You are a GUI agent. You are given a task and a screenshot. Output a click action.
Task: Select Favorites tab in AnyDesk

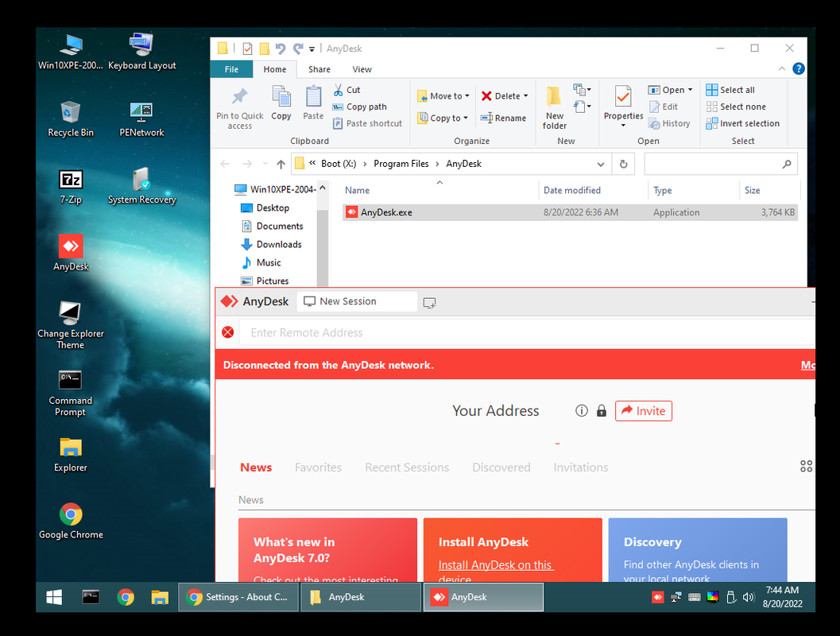point(318,467)
